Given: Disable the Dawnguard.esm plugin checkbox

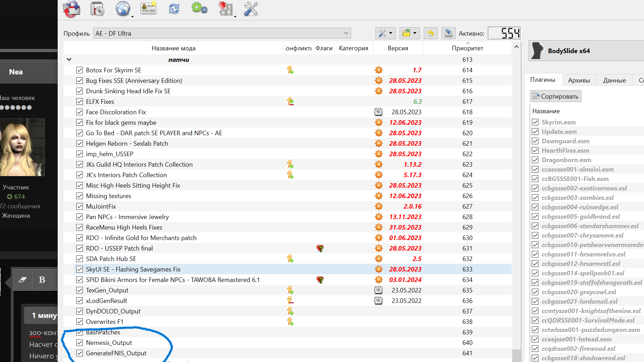Looking at the screenshot, I should (535, 141).
